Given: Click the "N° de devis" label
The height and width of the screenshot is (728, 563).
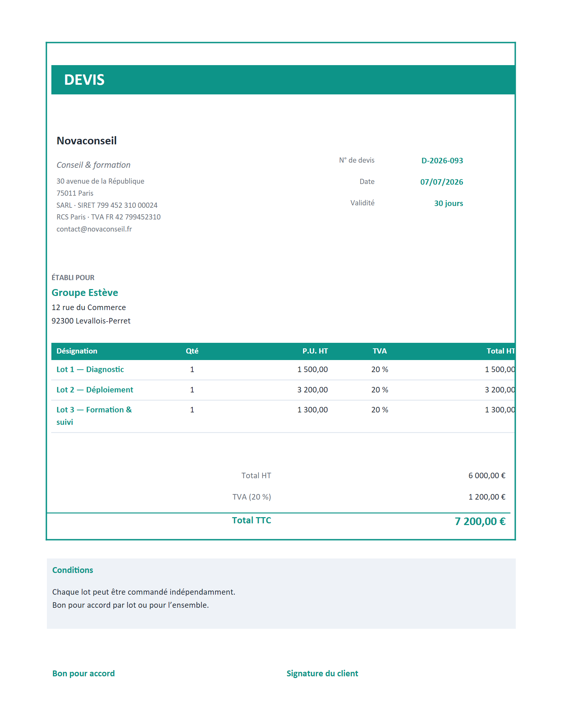Looking at the screenshot, I should [x=356, y=160].
